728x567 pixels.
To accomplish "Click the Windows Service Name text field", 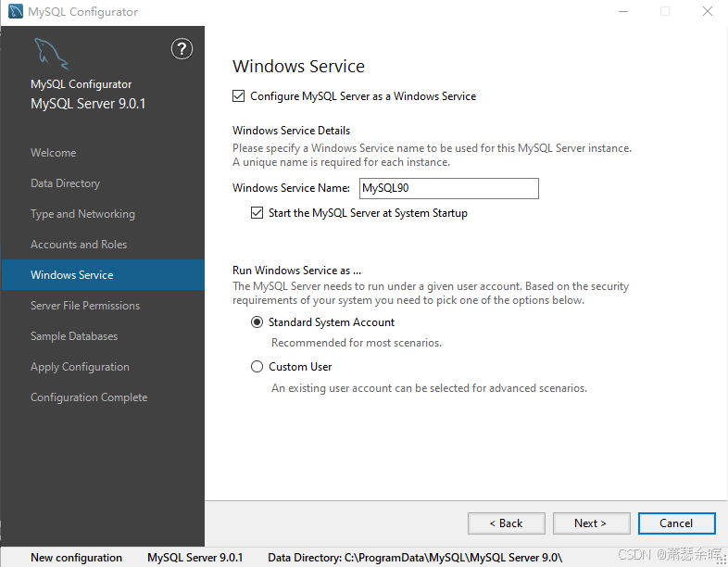I will pyautogui.click(x=448, y=188).
